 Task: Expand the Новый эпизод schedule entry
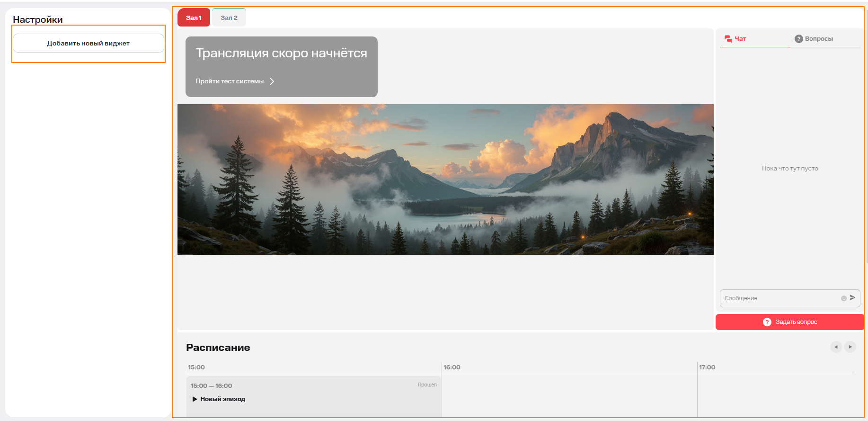(219, 399)
